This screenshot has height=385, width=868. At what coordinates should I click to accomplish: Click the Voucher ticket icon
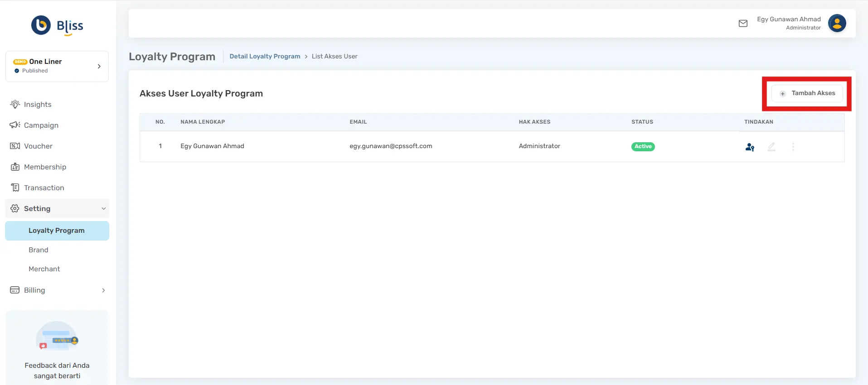pos(15,146)
